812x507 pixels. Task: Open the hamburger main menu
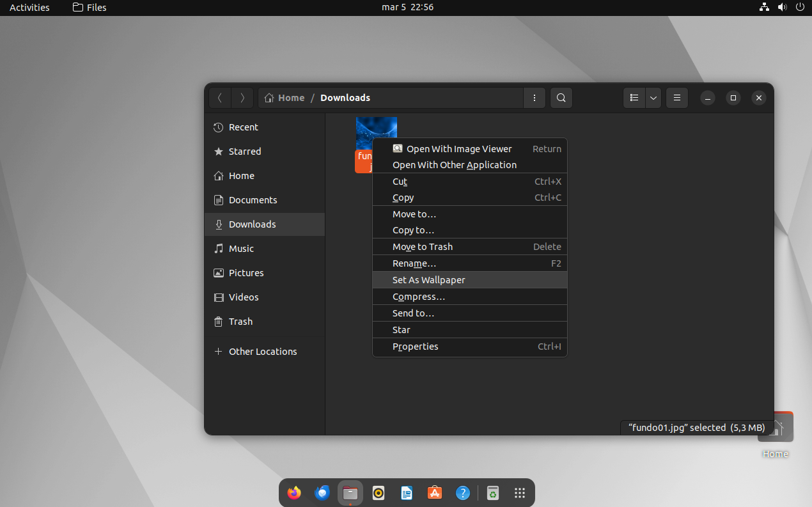coord(676,98)
